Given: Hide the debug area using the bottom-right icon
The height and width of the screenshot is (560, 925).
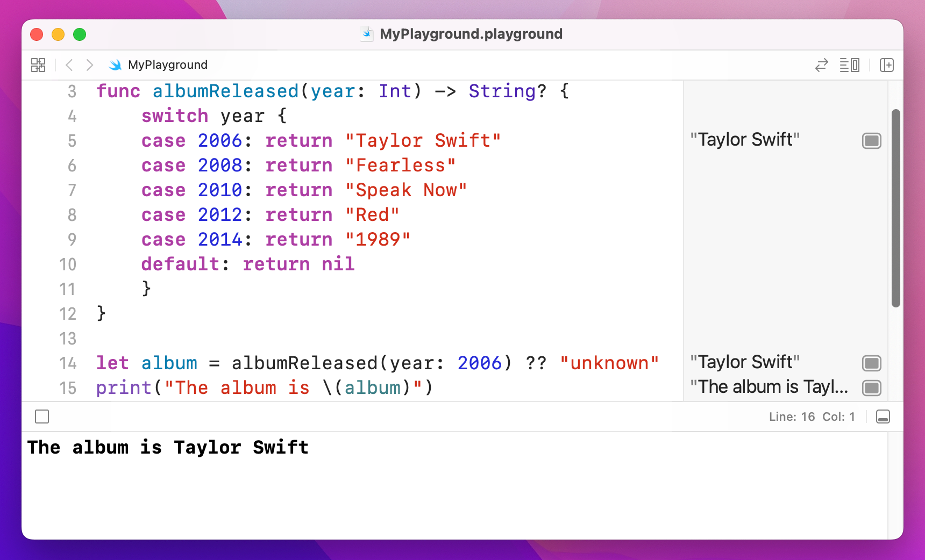Looking at the screenshot, I should [x=883, y=417].
